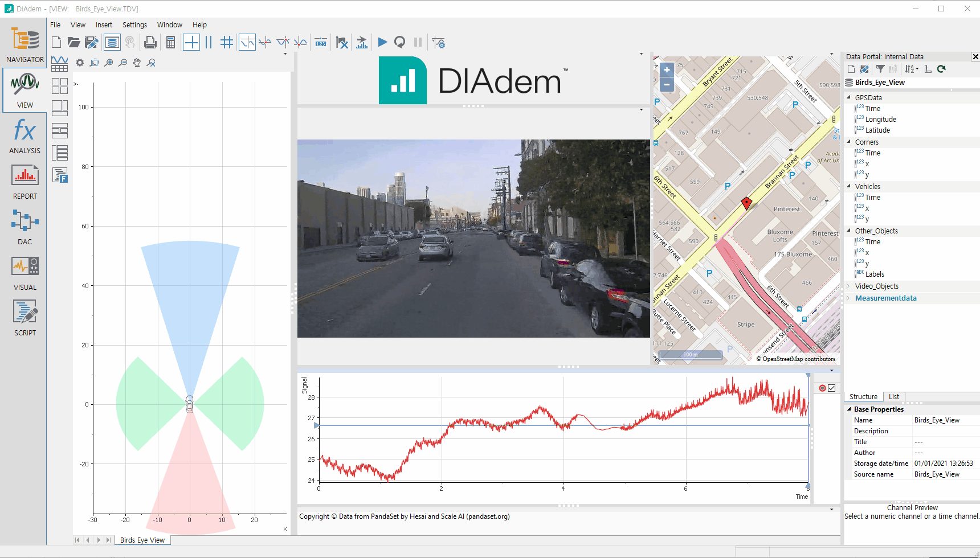Click the zoom out magnifier icon
This screenshot has width=980, height=558.
(122, 63)
